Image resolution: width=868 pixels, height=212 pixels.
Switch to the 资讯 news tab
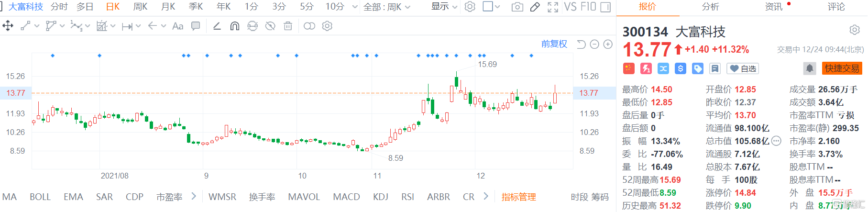(774, 7)
